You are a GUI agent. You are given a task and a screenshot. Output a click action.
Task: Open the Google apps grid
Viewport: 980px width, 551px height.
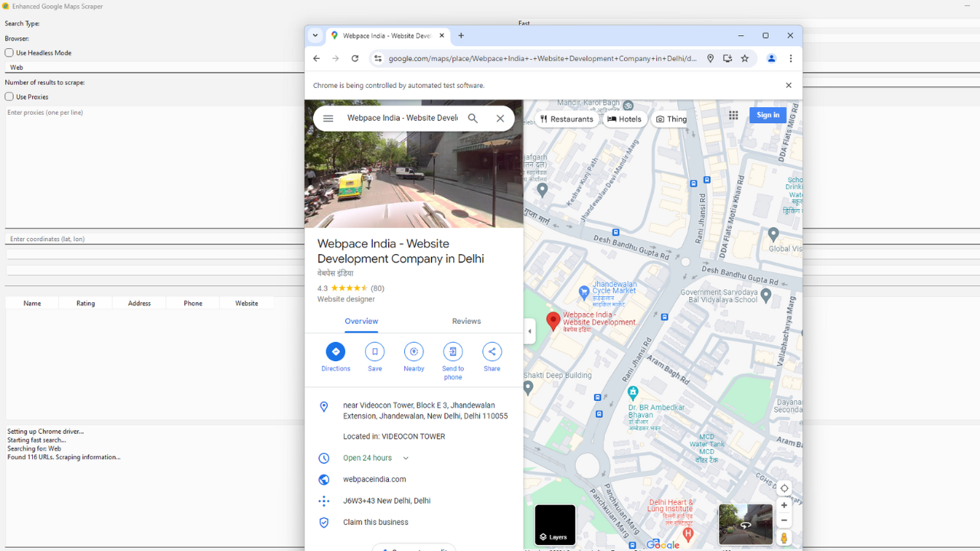pyautogui.click(x=733, y=115)
